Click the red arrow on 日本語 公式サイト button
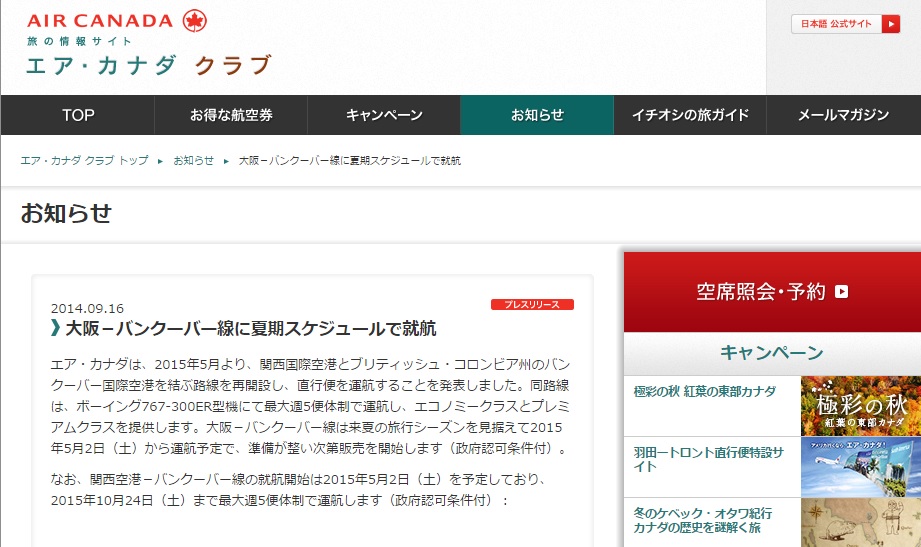This screenshot has height=547, width=921. click(x=891, y=24)
